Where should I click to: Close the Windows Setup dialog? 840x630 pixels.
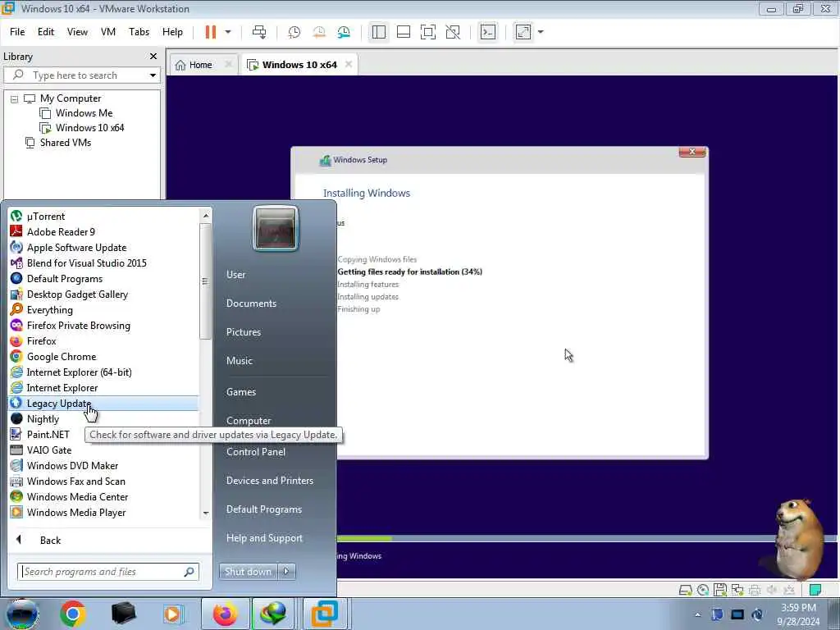pyautogui.click(x=692, y=152)
